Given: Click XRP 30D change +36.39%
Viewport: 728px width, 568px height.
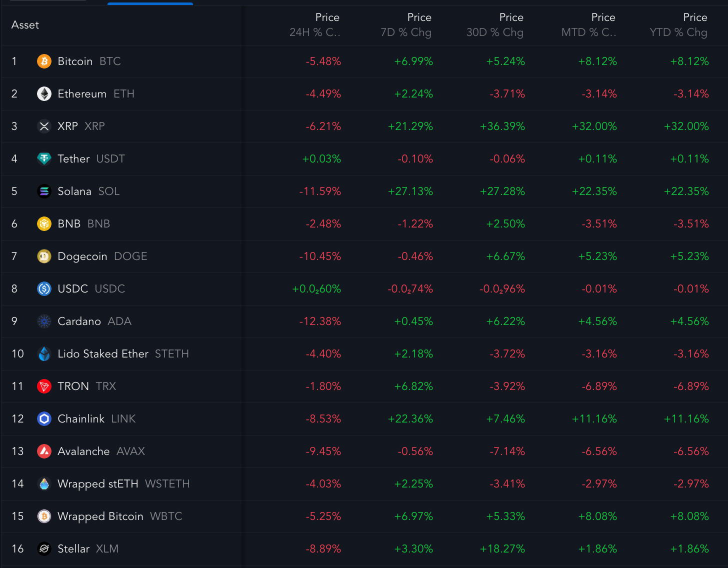Looking at the screenshot, I should 502,126.
